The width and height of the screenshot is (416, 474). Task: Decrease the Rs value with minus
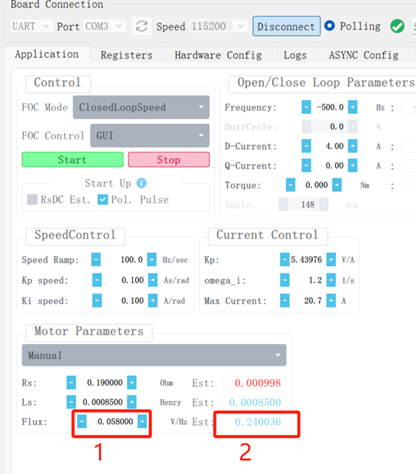tap(71, 383)
